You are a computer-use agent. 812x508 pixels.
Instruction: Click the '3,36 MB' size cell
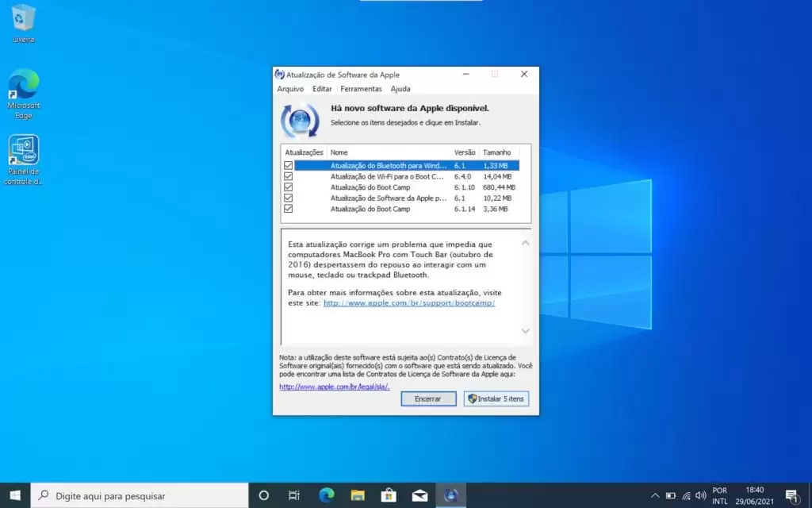[x=496, y=209]
